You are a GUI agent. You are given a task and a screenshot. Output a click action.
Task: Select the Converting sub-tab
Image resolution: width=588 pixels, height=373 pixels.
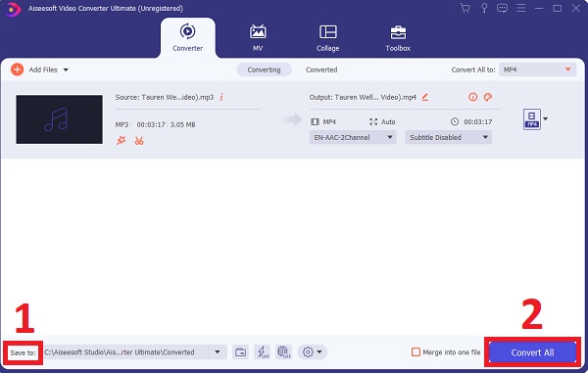264,70
